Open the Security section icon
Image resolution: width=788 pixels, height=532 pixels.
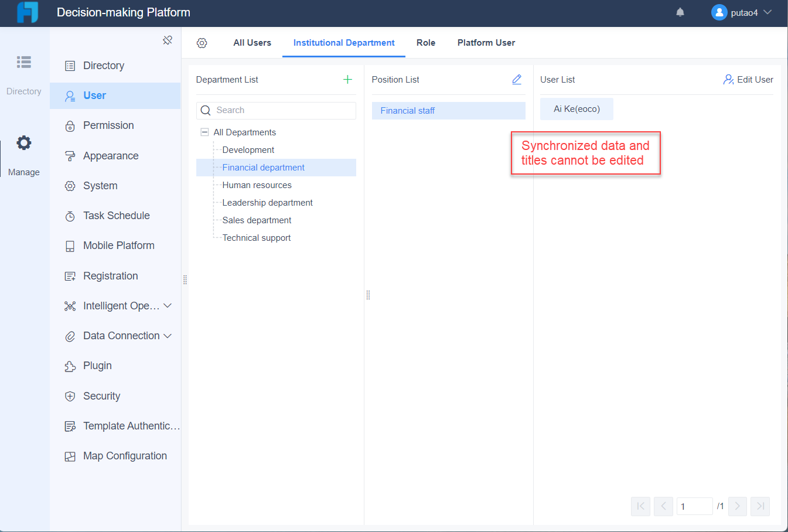point(70,396)
